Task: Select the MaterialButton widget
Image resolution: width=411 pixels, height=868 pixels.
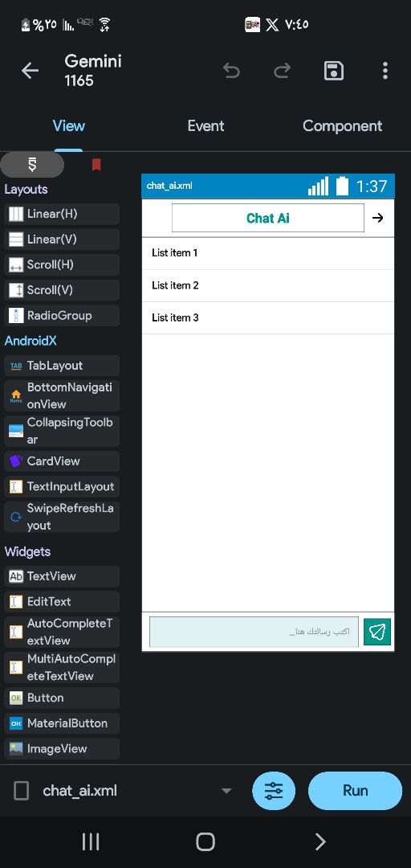Action: click(61, 723)
